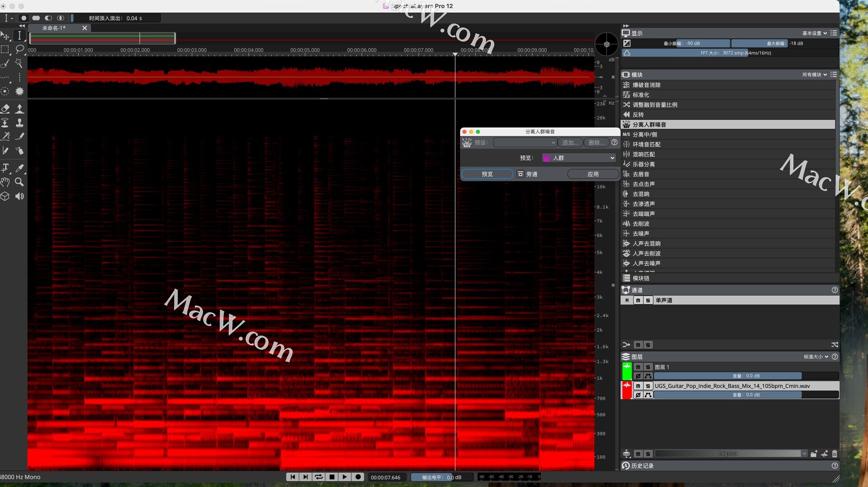Select the hand pan tool
Image resolution: width=868 pixels, height=487 pixels.
[x=5, y=182]
